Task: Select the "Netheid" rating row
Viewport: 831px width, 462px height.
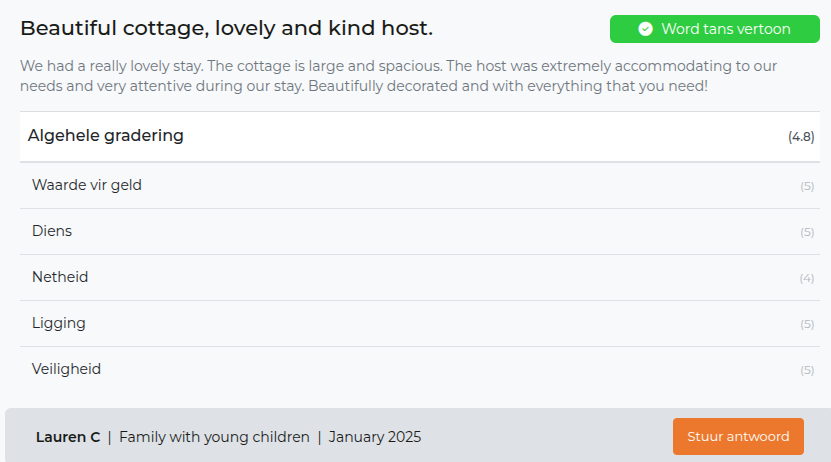Action: 60,277
